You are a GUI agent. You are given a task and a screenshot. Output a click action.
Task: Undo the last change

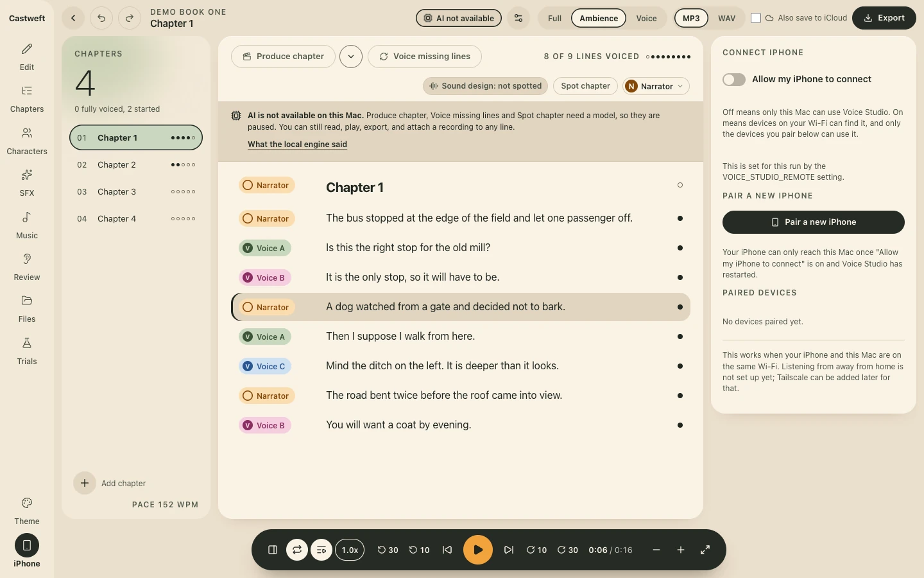point(101,18)
